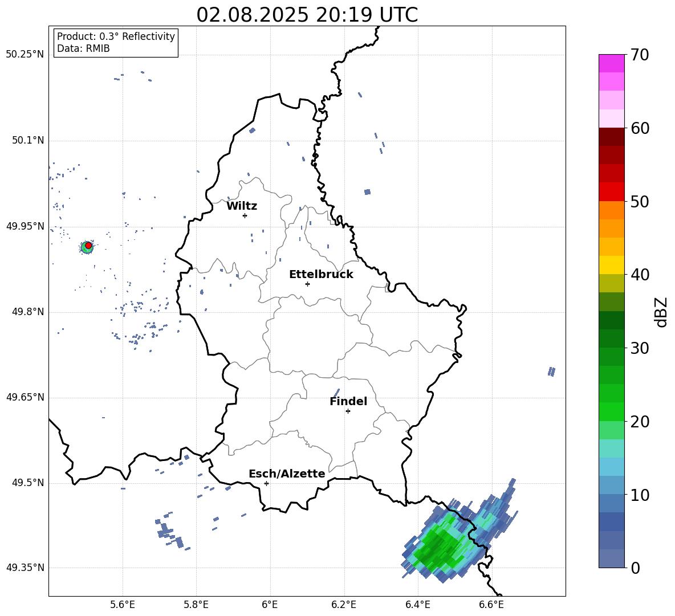Click the 49.8°N latitude label
This screenshot has width=675, height=616.
(28, 312)
